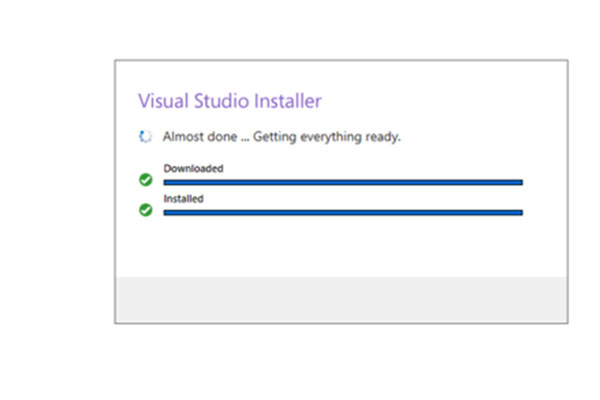Click the left end of Downloaded bar

click(167, 182)
